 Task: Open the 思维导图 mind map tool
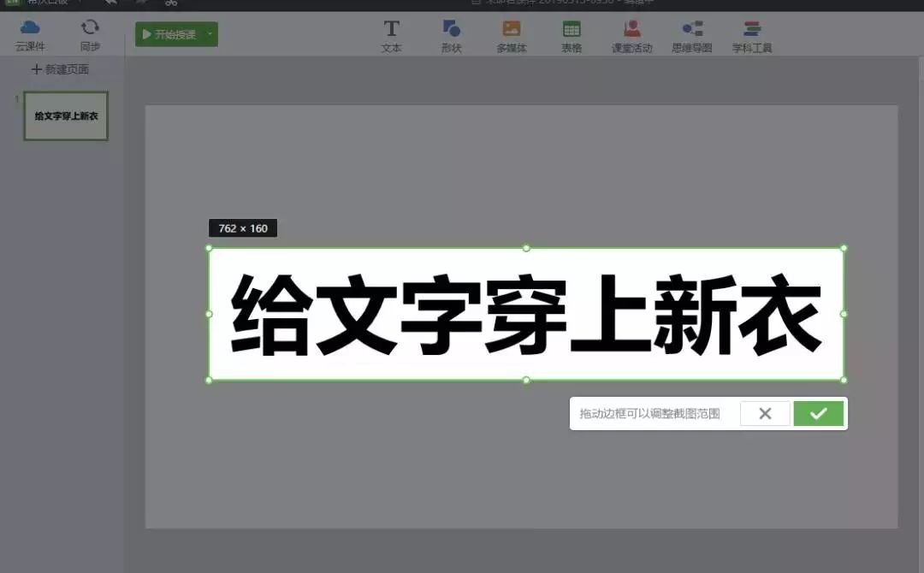(691, 36)
